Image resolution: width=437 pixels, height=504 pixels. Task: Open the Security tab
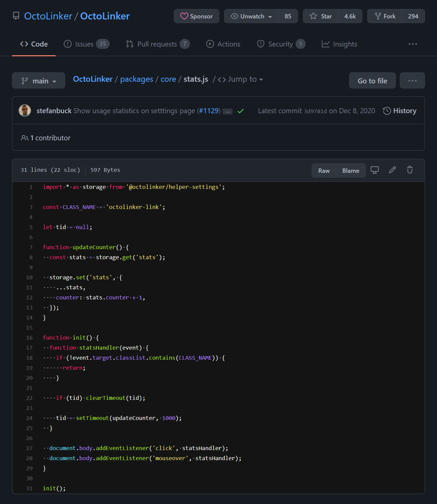tap(281, 44)
